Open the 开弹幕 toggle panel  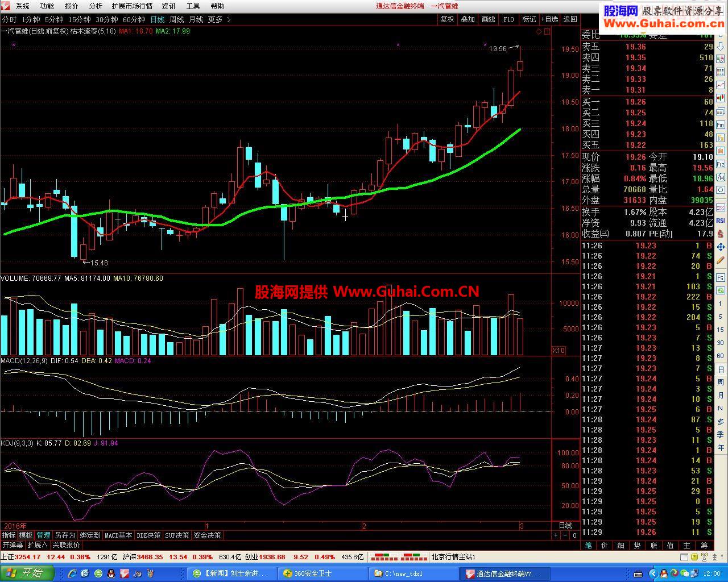click(13, 544)
